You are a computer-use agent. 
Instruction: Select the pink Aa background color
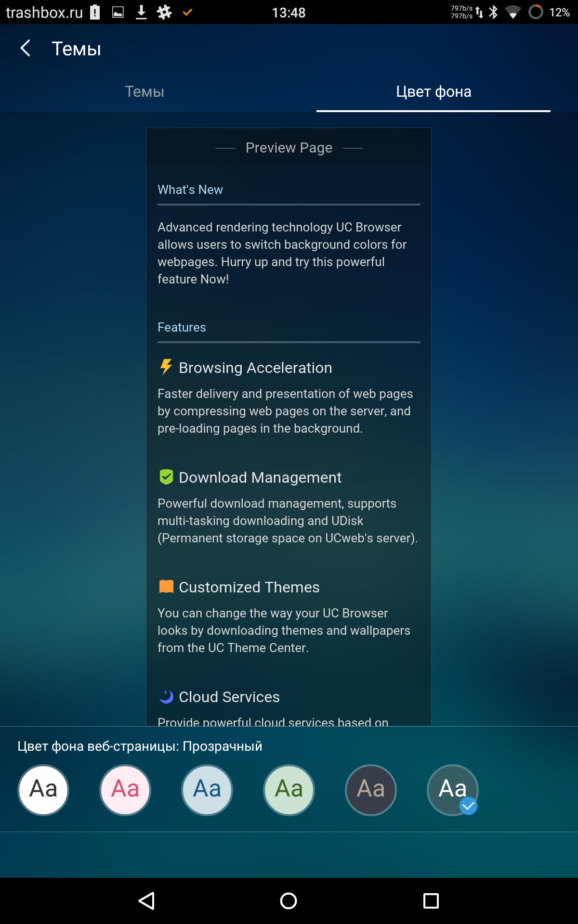coord(125,790)
